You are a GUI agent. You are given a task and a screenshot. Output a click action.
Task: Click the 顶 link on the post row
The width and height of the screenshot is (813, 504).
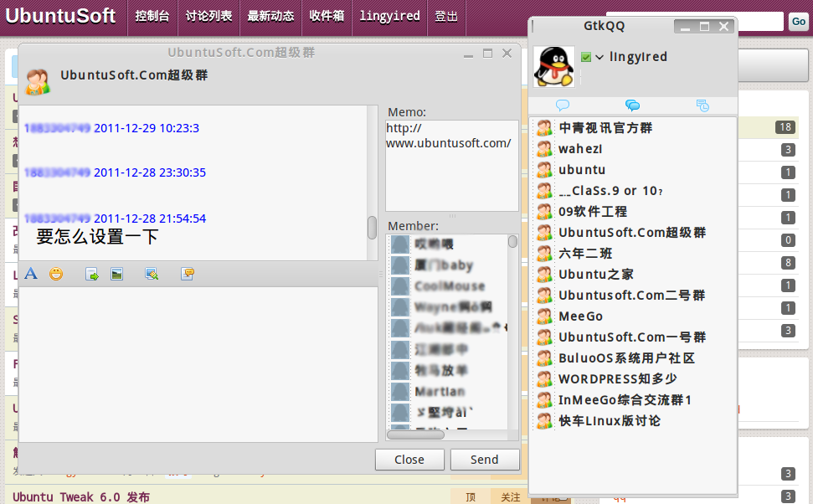click(x=471, y=496)
